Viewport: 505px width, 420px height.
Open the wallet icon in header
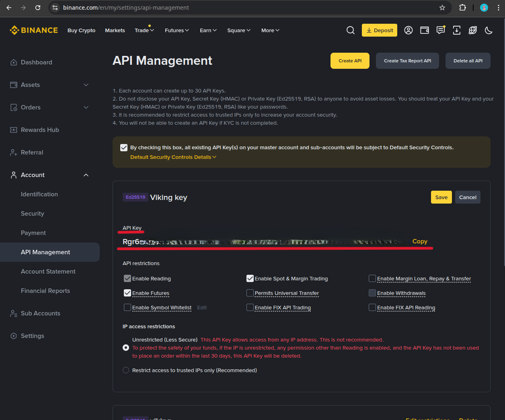click(x=425, y=30)
